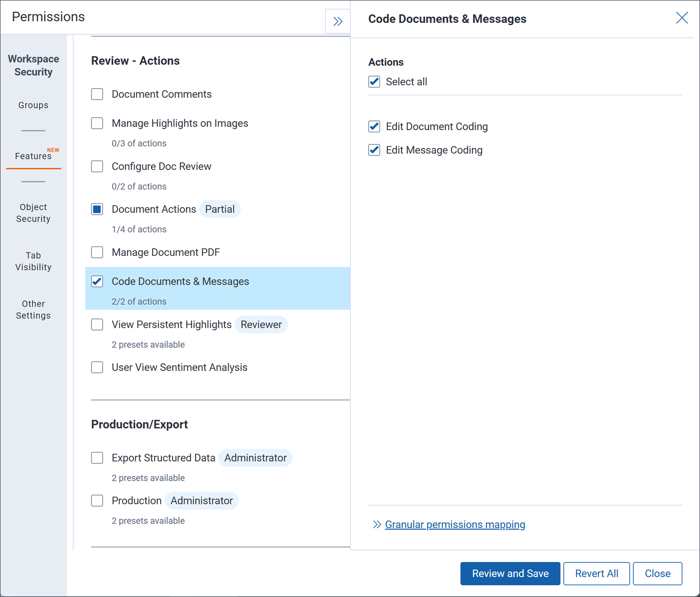
Task: Open the Groups tab
Action: (33, 105)
